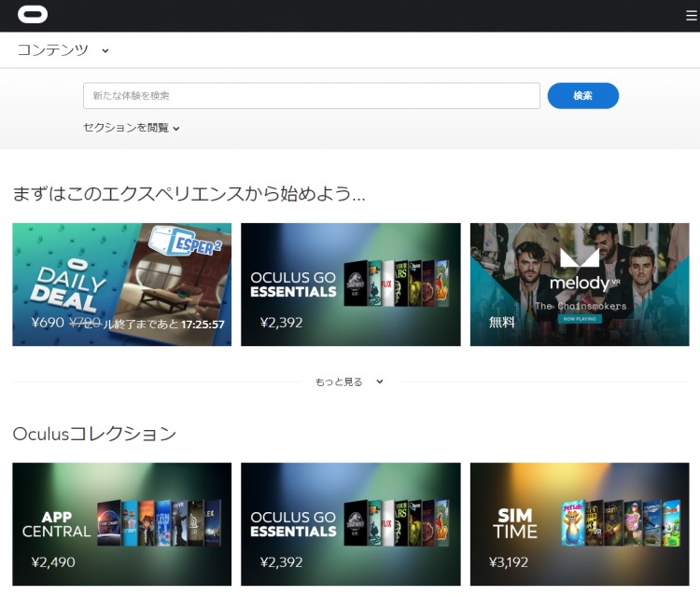Click the Esper 2 logo on Daily Deal
Screen dimensions: 700x596
[186, 241]
